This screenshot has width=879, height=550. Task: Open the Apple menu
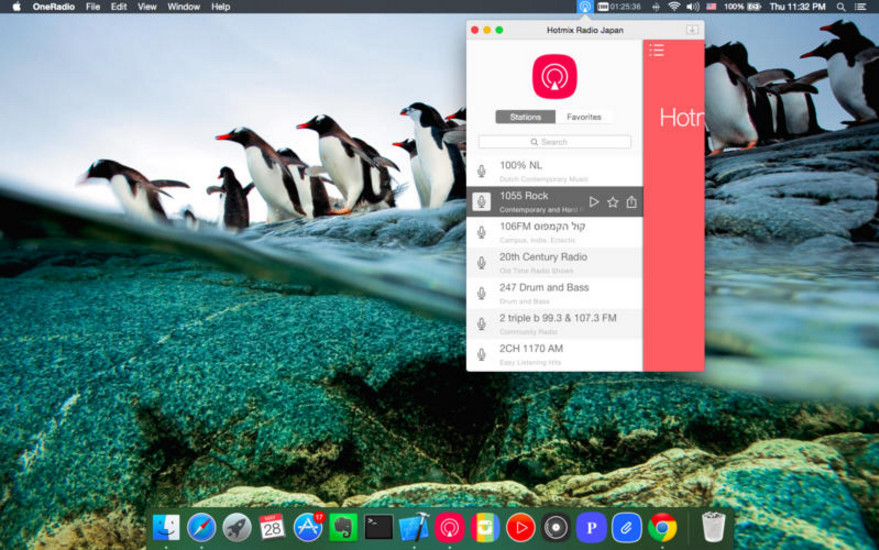[x=16, y=7]
